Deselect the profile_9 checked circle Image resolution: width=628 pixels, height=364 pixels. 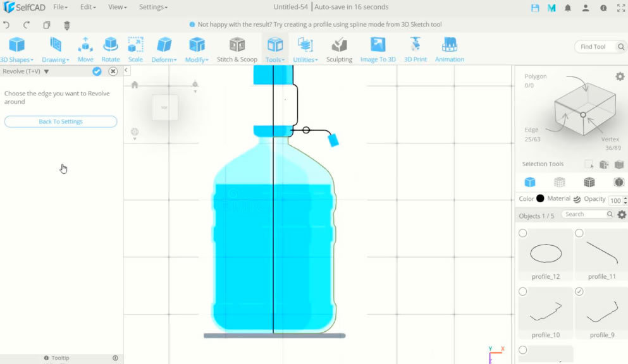pyautogui.click(x=579, y=291)
